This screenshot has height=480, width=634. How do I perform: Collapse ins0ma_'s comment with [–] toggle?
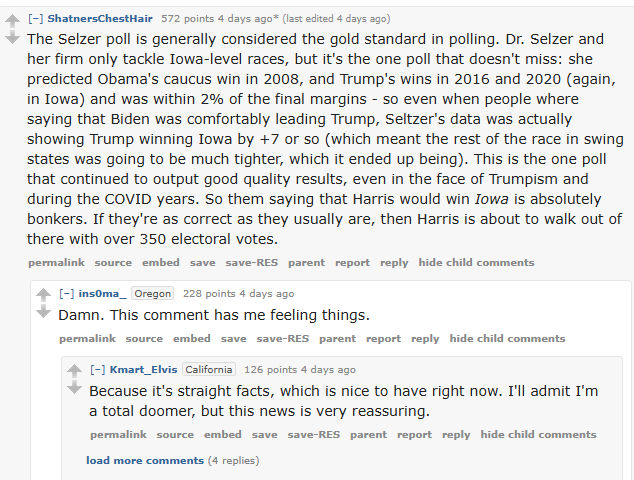pos(66,294)
